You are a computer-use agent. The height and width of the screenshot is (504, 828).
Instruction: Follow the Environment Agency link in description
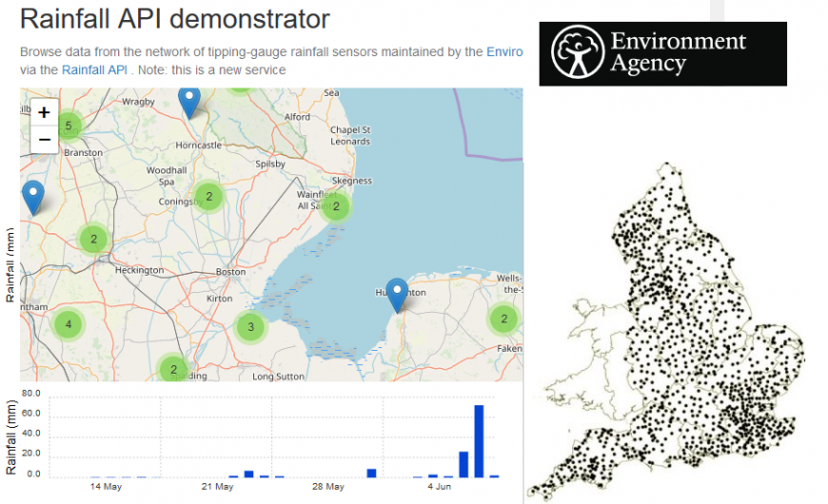[x=504, y=51]
